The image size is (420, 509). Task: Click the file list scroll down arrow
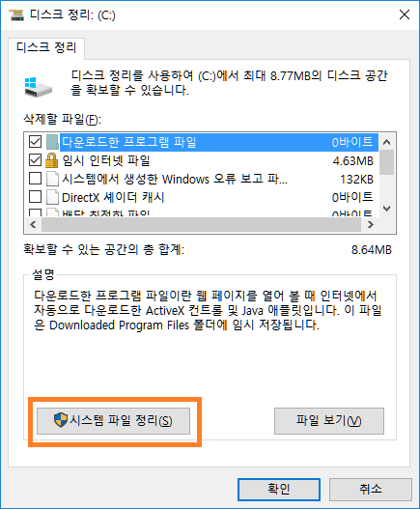pyautogui.click(x=386, y=208)
